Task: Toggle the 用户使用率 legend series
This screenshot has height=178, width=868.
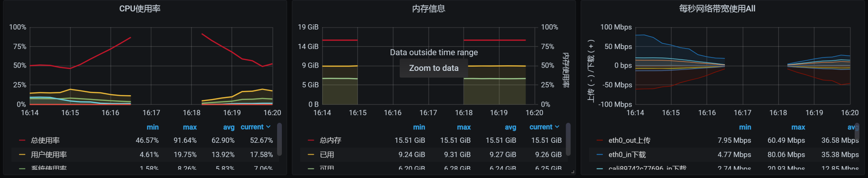Action: click(49, 155)
